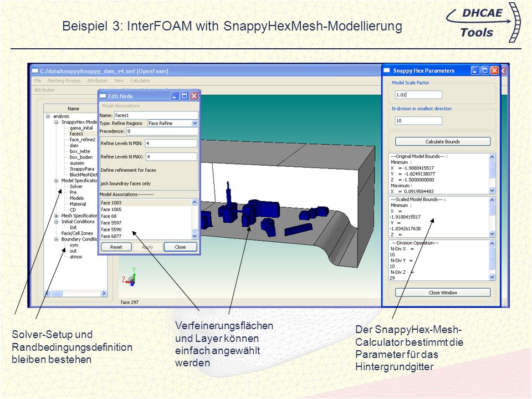Collapse the Model Specification node
The width and height of the screenshot is (532, 399).
(x=57, y=181)
